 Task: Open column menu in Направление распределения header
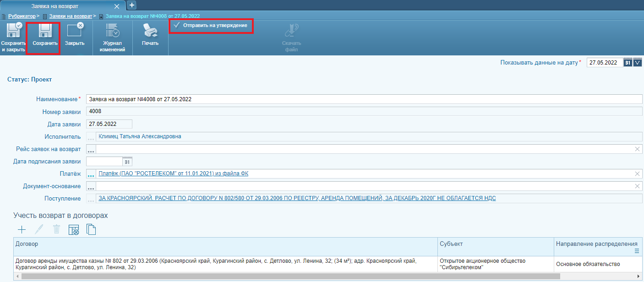click(x=637, y=251)
